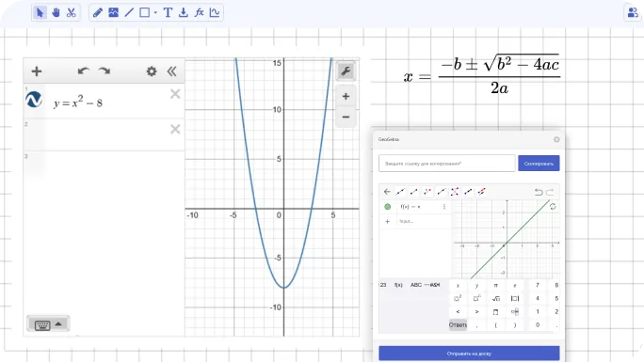Click the insert image tool
The width and height of the screenshot is (644, 362).
(113, 13)
